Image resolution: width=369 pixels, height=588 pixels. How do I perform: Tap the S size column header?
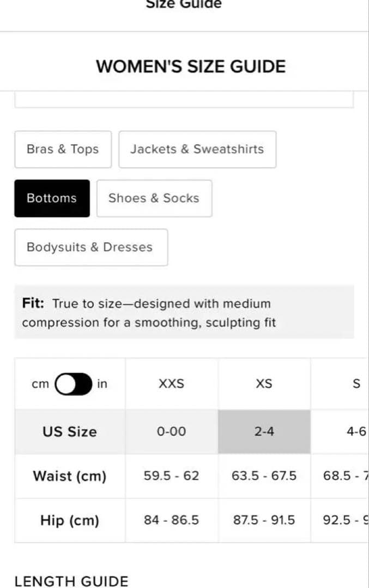tap(356, 384)
